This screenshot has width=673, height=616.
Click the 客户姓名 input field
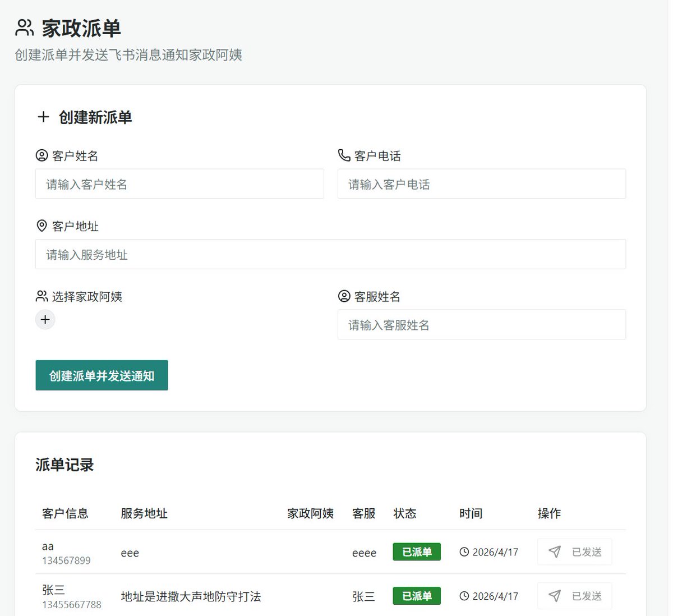pos(179,183)
